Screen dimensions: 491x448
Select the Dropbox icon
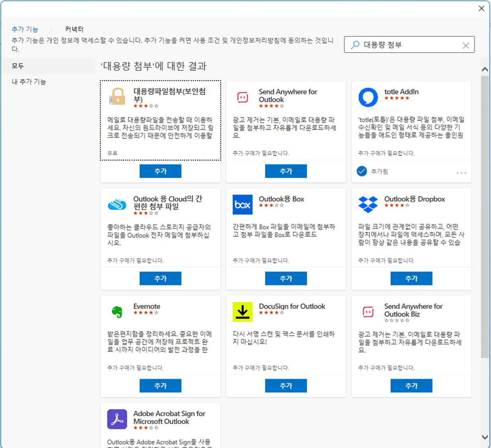click(368, 204)
